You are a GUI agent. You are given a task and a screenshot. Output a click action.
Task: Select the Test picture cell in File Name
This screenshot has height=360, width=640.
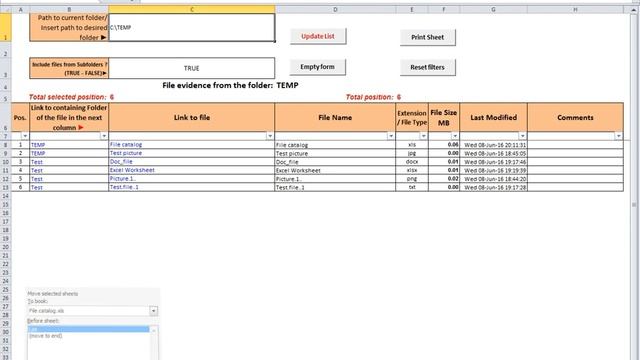[x=335, y=153]
